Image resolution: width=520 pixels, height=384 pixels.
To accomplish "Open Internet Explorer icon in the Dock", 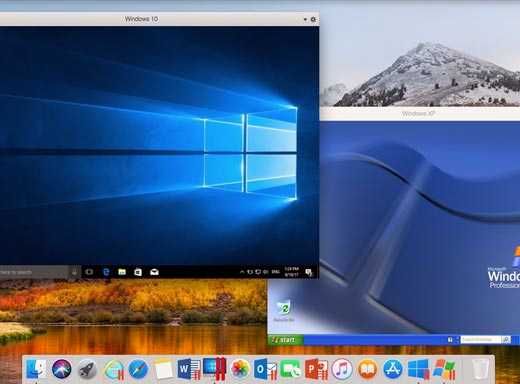I will [113, 369].
